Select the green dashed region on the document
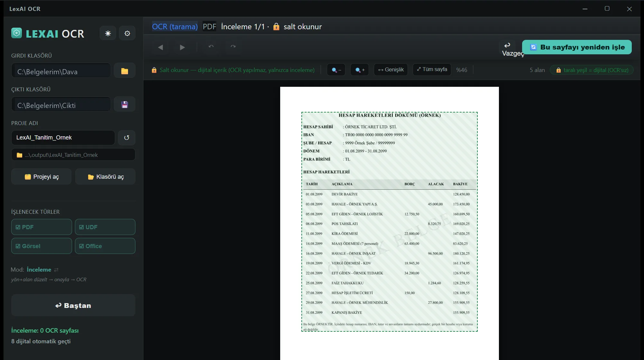This screenshot has width=644, height=360. pos(389,222)
